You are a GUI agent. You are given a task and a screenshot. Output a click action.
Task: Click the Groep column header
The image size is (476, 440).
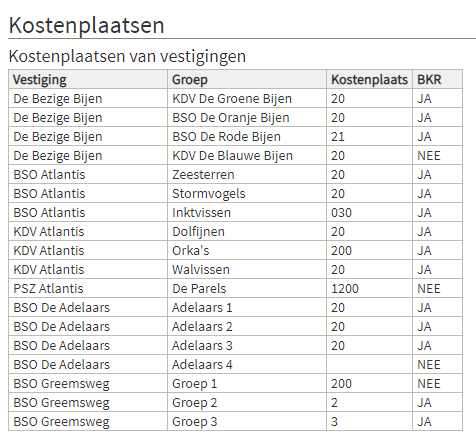[x=247, y=79]
